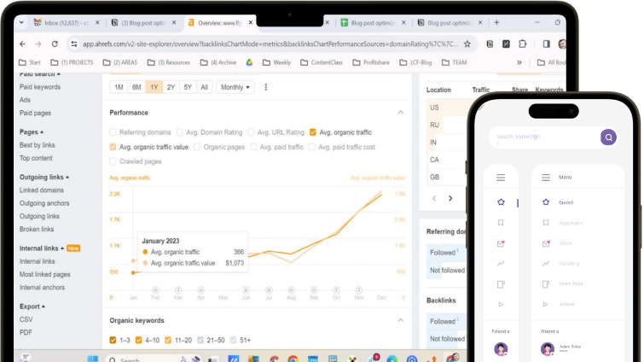Bookmark this page with the star icon
This screenshot has height=362, width=644.
click(467, 44)
